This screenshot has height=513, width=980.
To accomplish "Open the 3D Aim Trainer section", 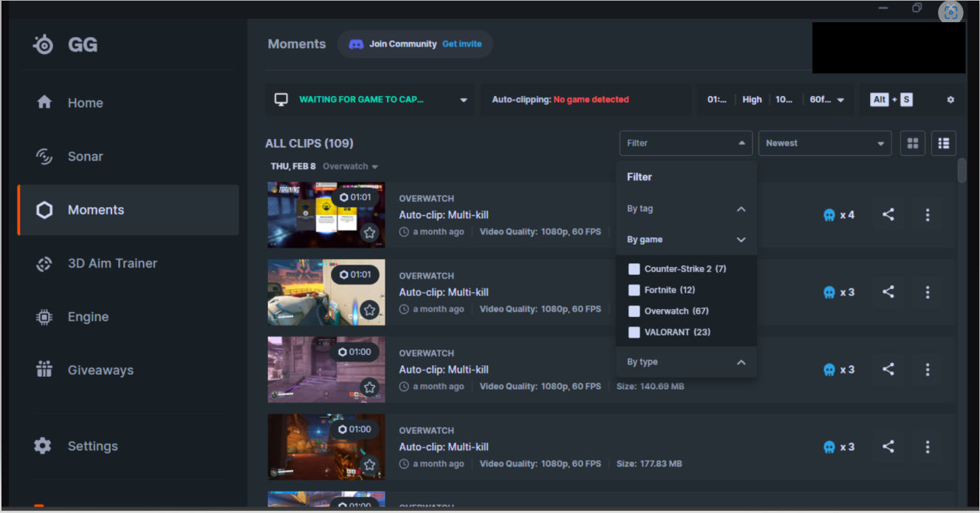I will 112,263.
